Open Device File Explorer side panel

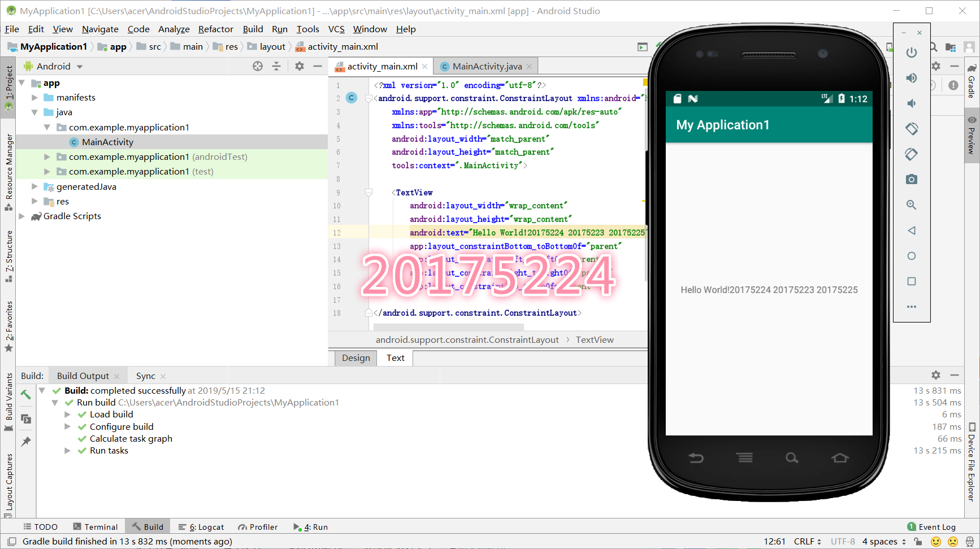click(971, 462)
